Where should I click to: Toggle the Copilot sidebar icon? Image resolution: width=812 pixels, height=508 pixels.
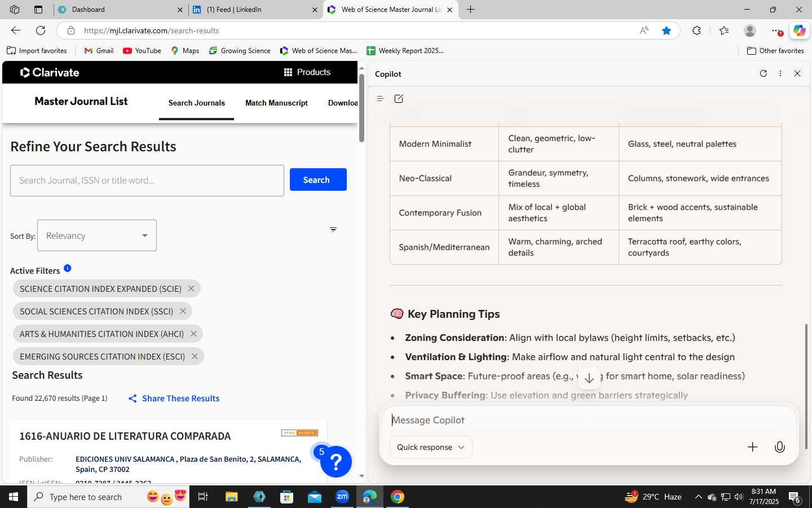799,30
